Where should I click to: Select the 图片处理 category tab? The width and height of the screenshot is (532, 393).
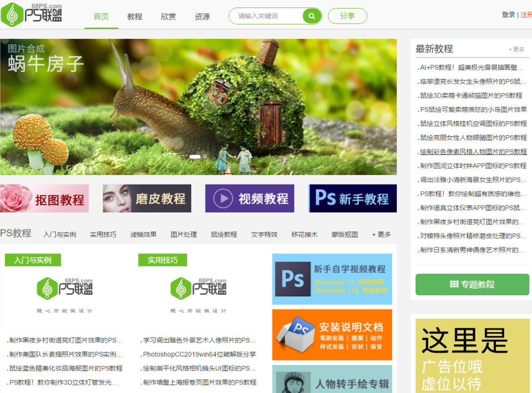[x=184, y=234]
